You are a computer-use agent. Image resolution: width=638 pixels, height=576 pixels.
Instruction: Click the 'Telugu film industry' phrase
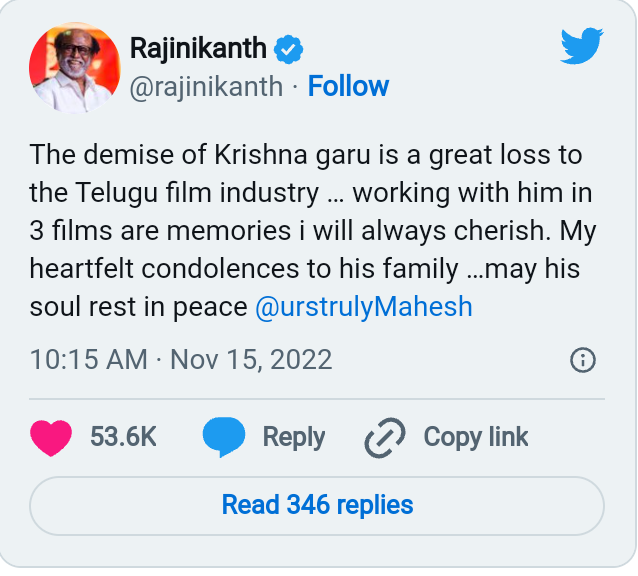[x=197, y=193]
